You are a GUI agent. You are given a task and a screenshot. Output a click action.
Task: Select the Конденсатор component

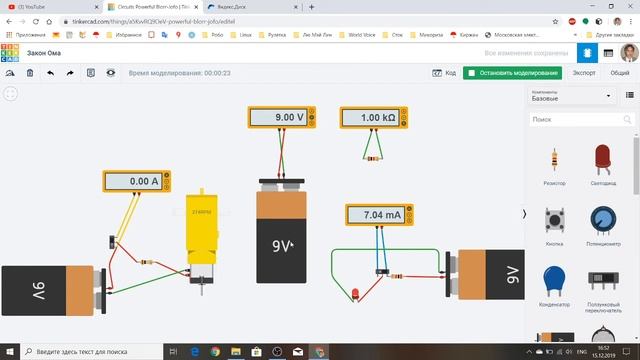click(x=554, y=287)
